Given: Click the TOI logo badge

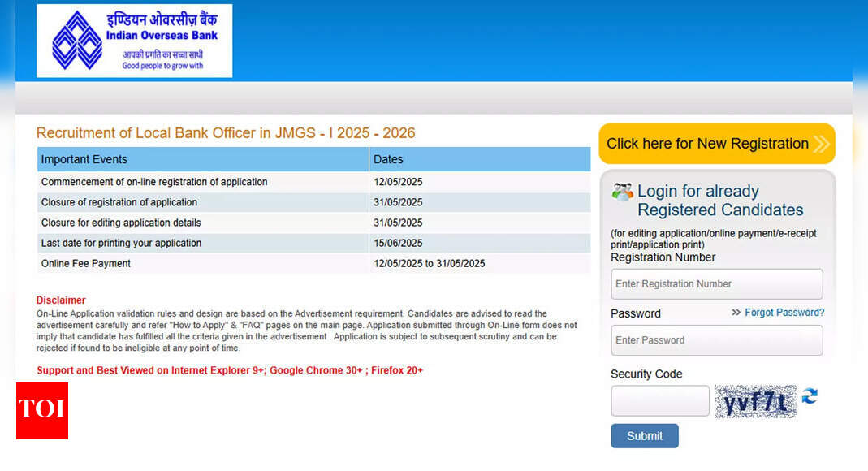Looking at the screenshot, I should coord(41,410).
